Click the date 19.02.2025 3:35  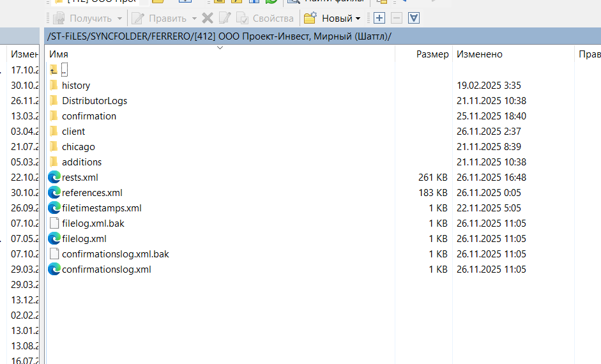[489, 86]
